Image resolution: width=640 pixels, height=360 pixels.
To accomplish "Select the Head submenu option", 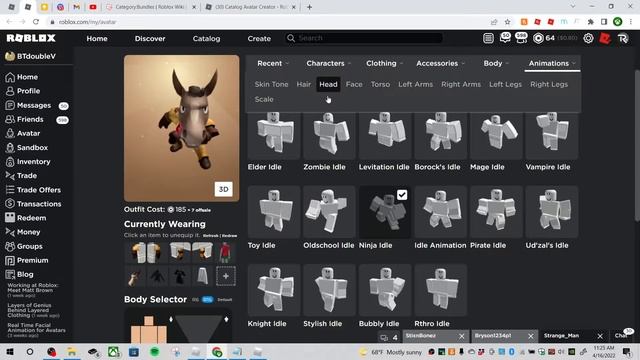I will [328, 84].
